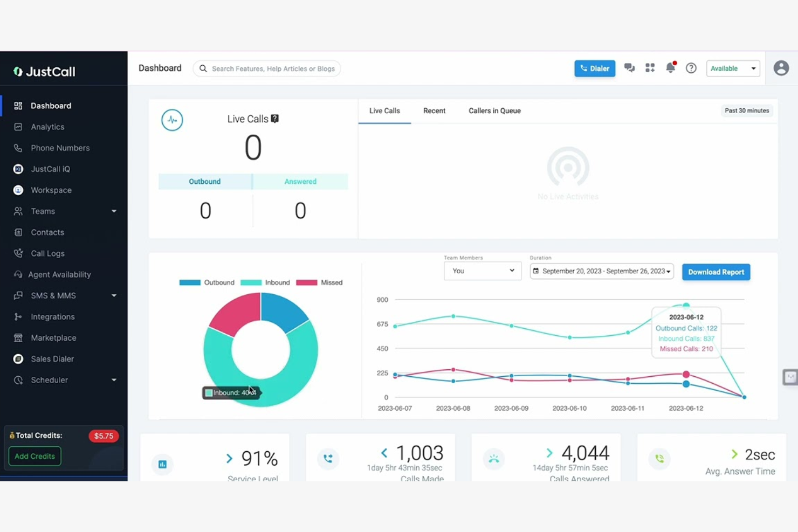The height and width of the screenshot is (532, 798).
Task: Open the Team Members dropdown showing You
Action: tap(481, 271)
